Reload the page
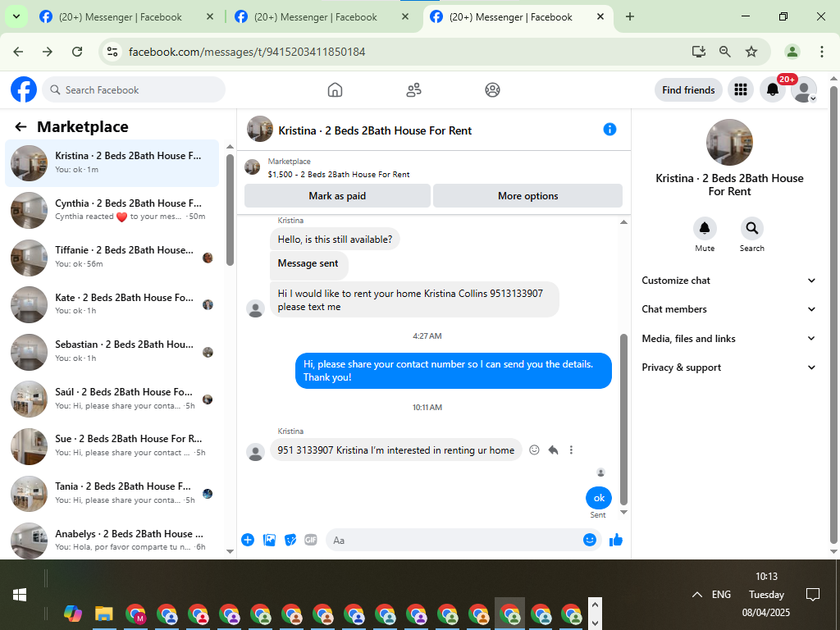The height and width of the screenshot is (630, 840). [x=77, y=52]
